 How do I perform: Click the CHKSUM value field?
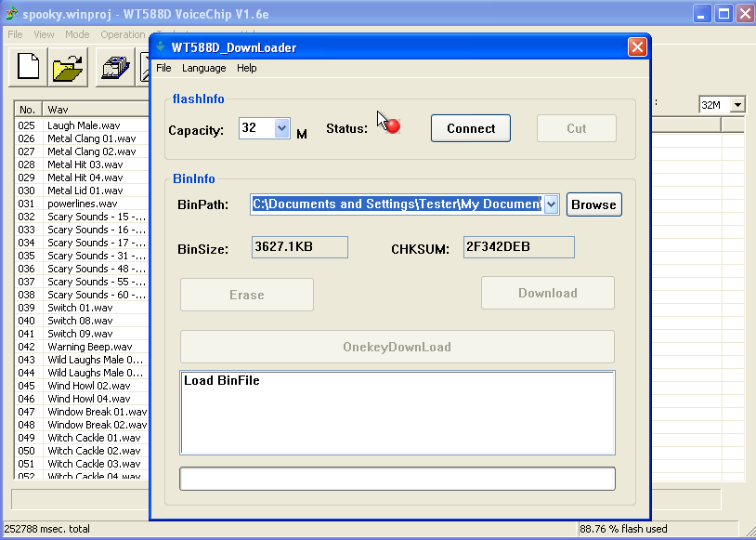tap(518, 247)
